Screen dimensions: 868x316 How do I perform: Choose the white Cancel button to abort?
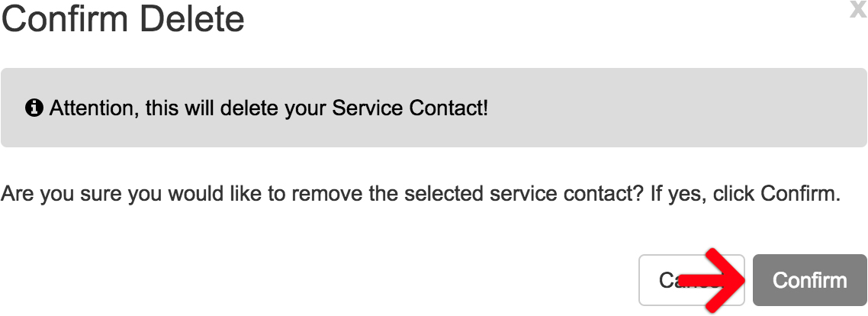(691, 280)
